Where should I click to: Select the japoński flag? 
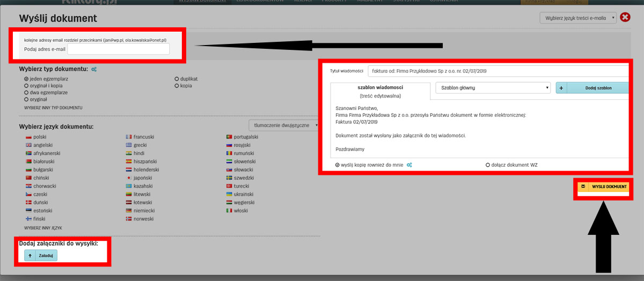(128, 178)
